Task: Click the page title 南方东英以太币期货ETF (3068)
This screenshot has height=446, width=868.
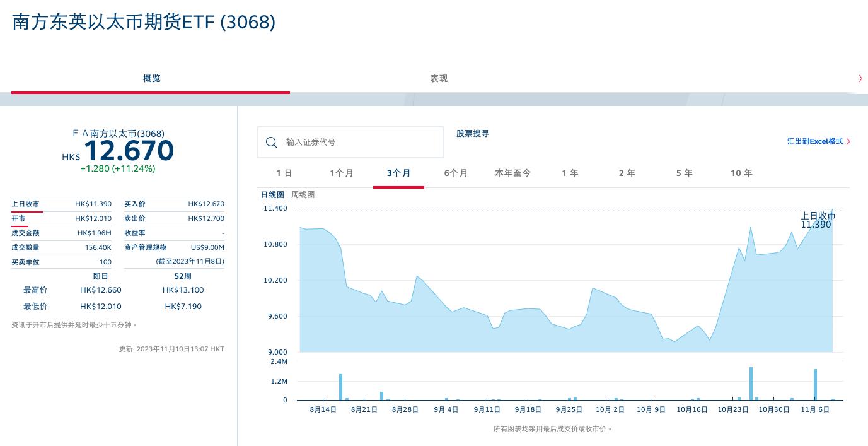Action: coord(144,22)
